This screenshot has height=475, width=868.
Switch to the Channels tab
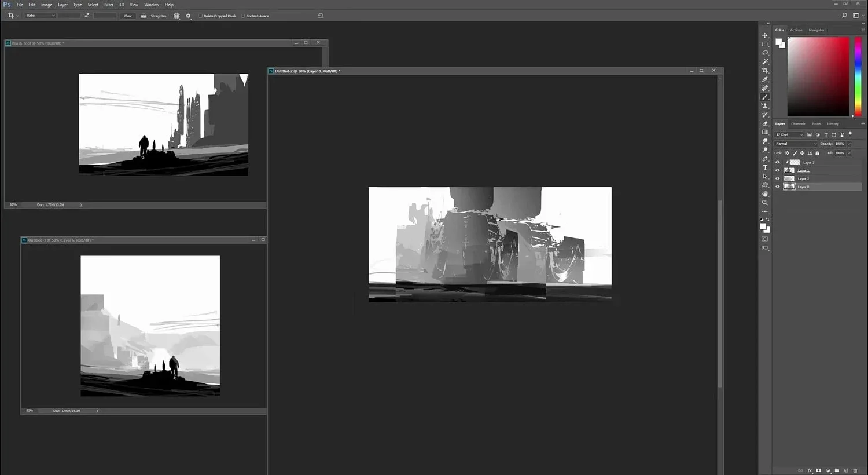click(798, 123)
